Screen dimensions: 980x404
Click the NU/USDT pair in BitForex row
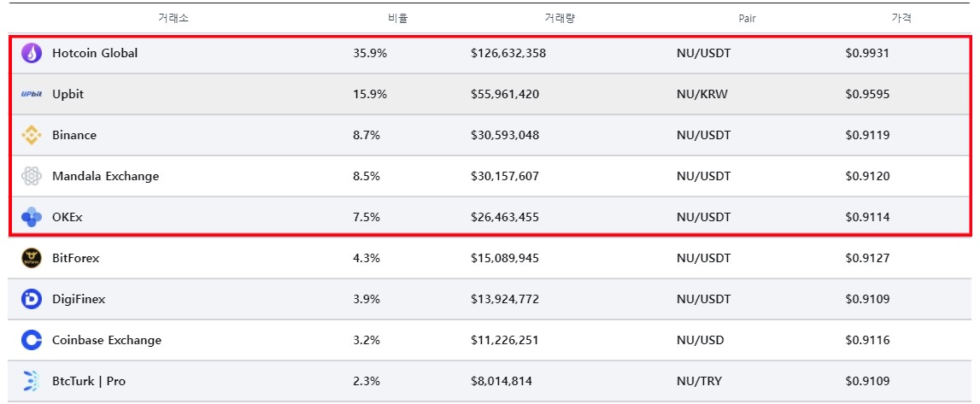(703, 258)
